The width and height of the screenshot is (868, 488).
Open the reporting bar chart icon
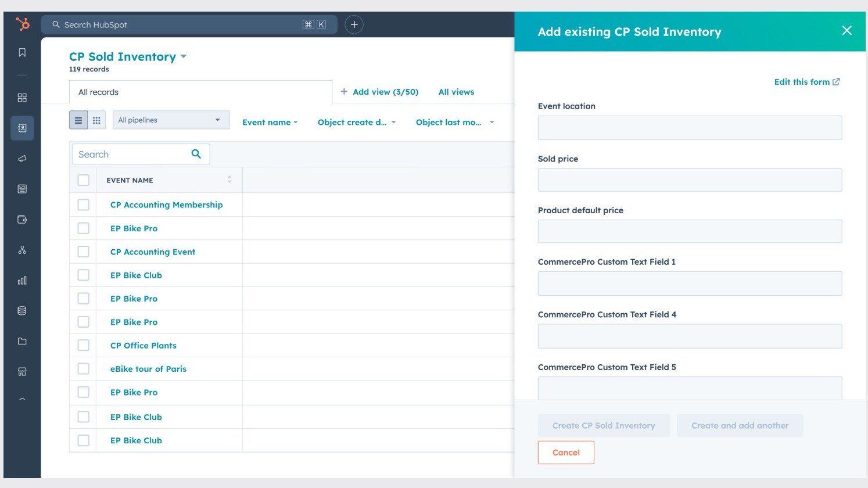pyautogui.click(x=22, y=281)
